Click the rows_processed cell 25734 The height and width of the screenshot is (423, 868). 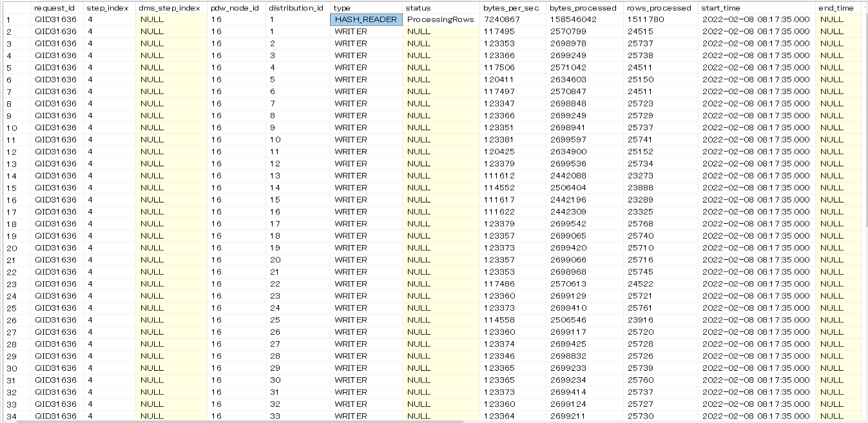coord(660,164)
